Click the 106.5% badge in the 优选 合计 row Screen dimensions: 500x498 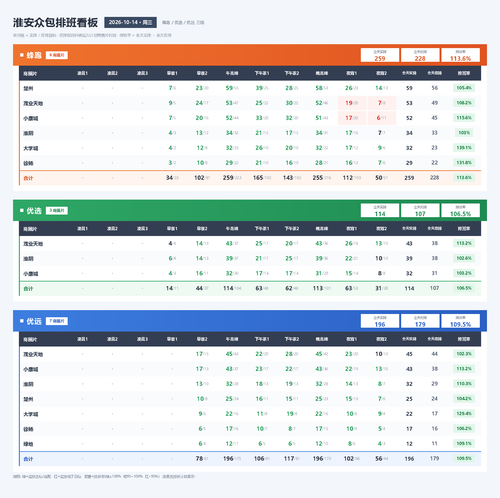tap(464, 288)
